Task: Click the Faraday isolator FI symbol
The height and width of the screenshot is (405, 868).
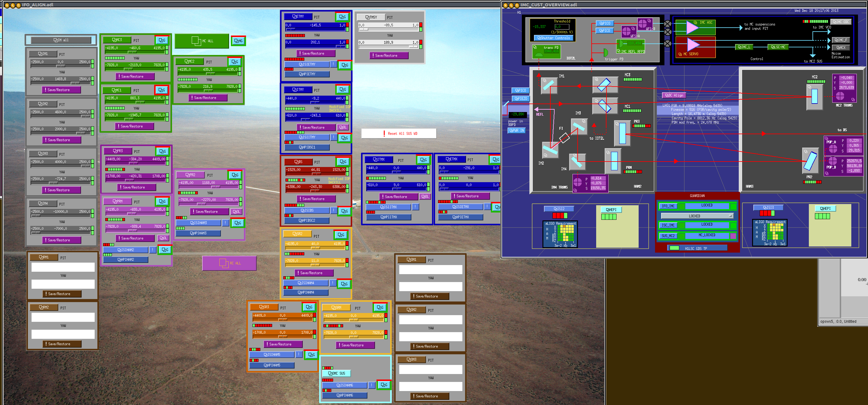Action: click(x=564, y=138)
